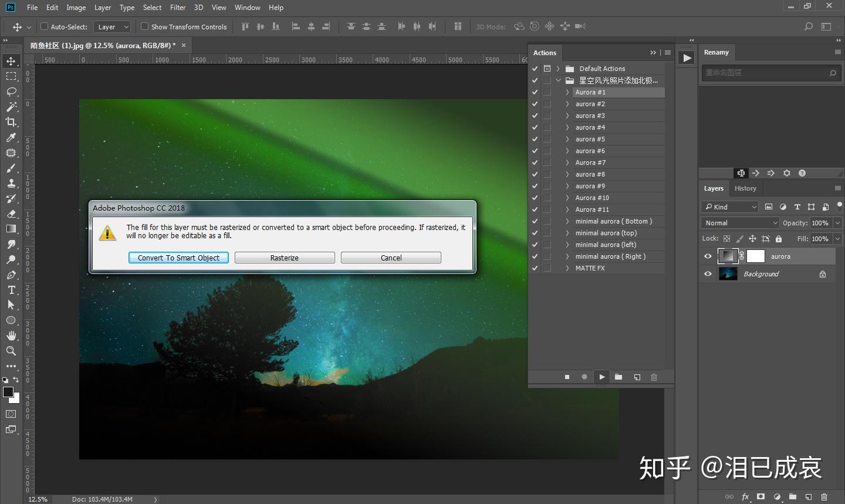Click the collapsed Actions play panel icon
Image resolution: width=845 pixels, height=504 pixels.
(686, 57)
